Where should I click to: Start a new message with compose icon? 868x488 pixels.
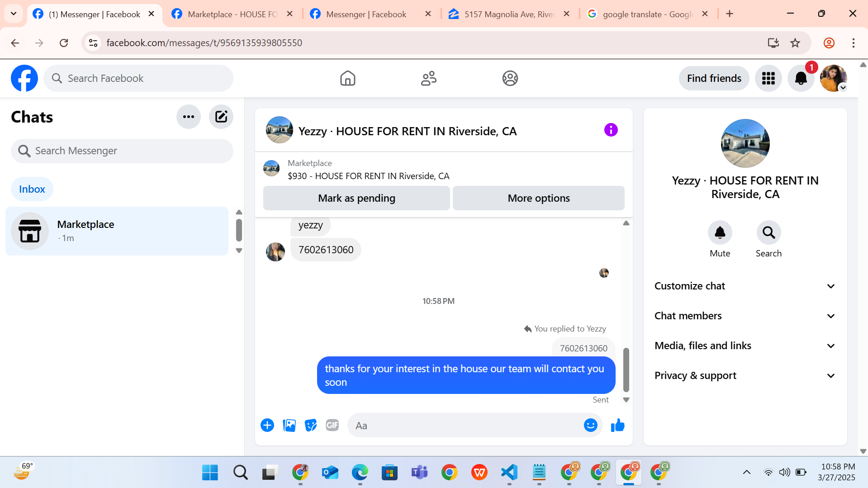tap(221, 117)
